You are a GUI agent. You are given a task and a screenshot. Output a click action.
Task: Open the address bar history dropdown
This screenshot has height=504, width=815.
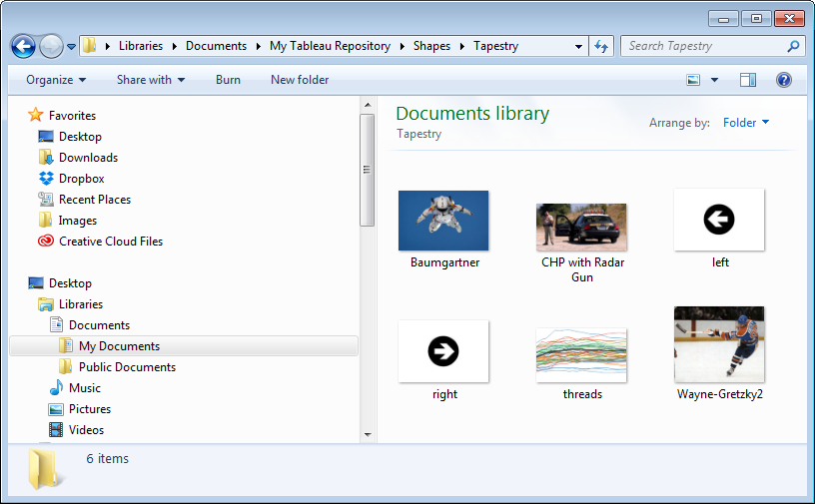pos(578,46)
